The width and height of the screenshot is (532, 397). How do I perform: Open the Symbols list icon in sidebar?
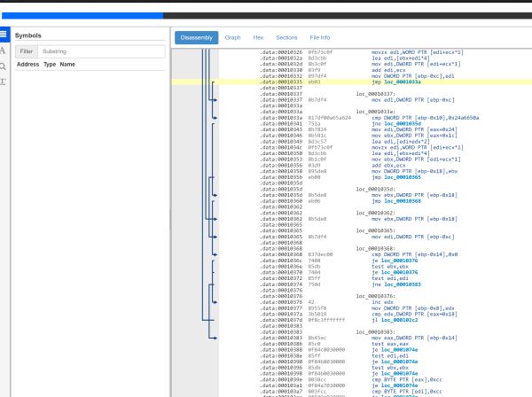pyautogui.click(x=4, y=35)
